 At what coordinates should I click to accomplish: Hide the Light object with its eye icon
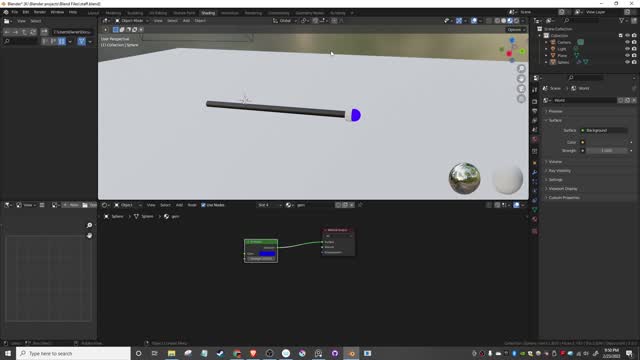tap(627, 49)
